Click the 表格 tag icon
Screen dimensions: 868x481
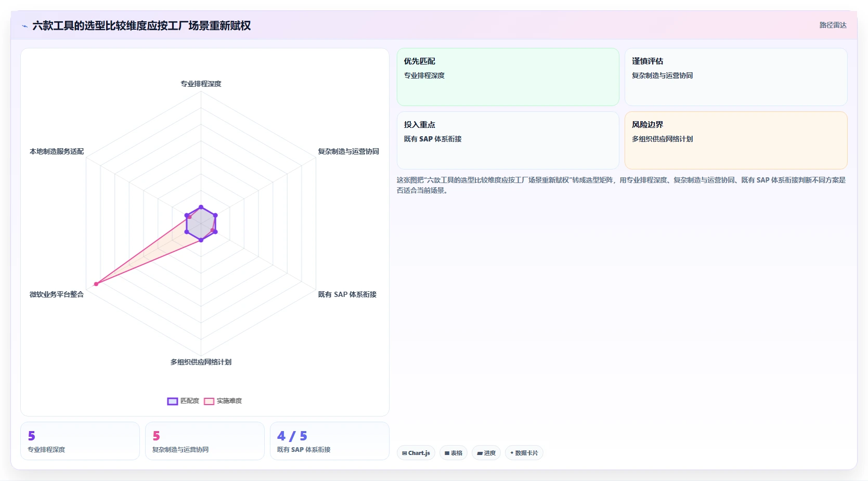pos(447,453)
